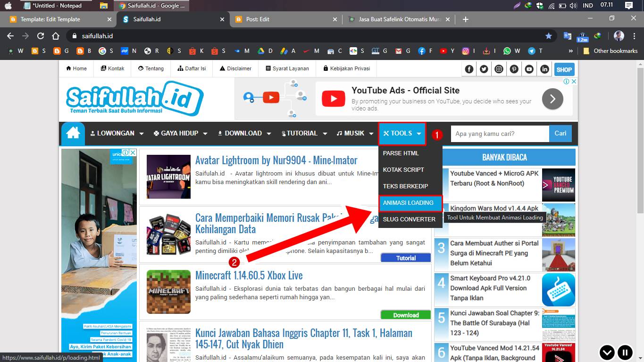Switch to the Post: Edit tab

coord(285,19)
